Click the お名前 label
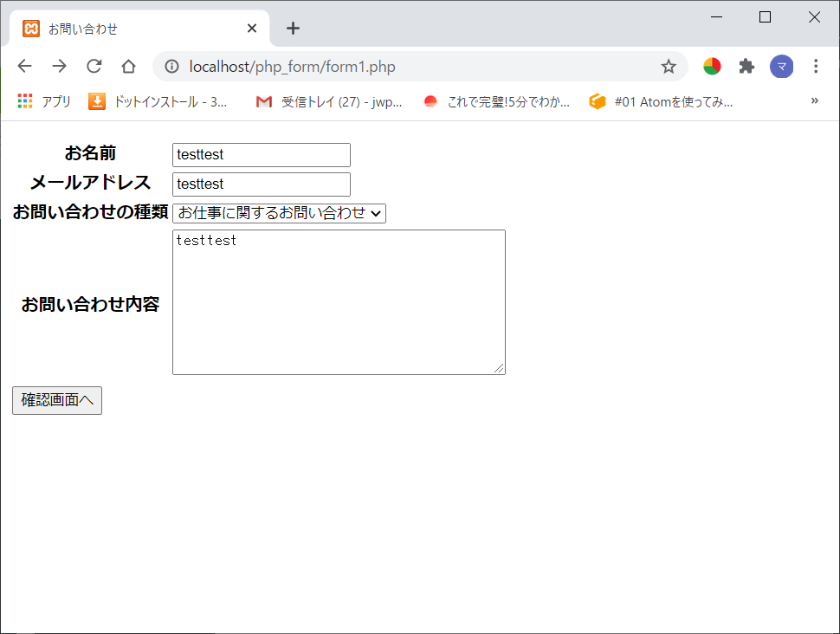Screen dimensions: 840x634 (x=91, y=153)
